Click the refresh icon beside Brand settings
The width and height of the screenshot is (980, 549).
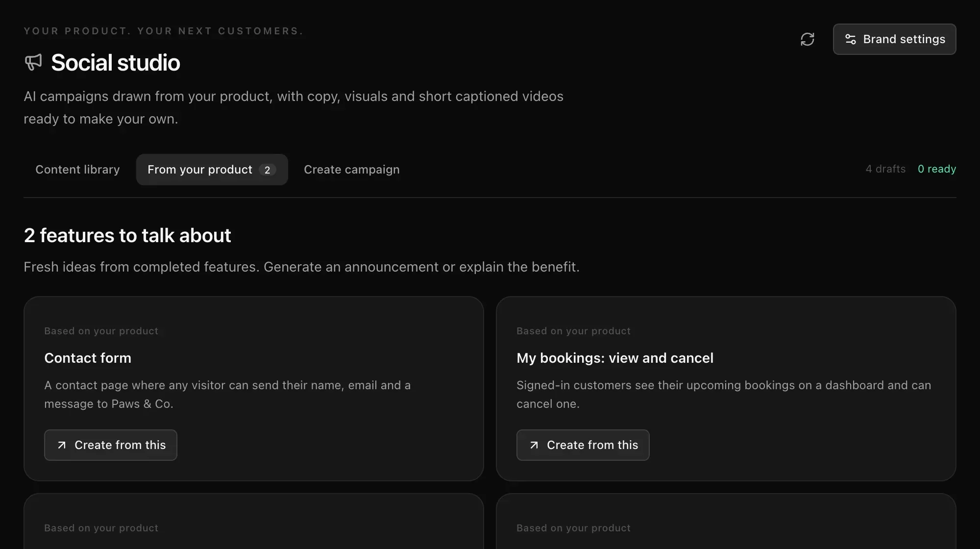(807, 39)
